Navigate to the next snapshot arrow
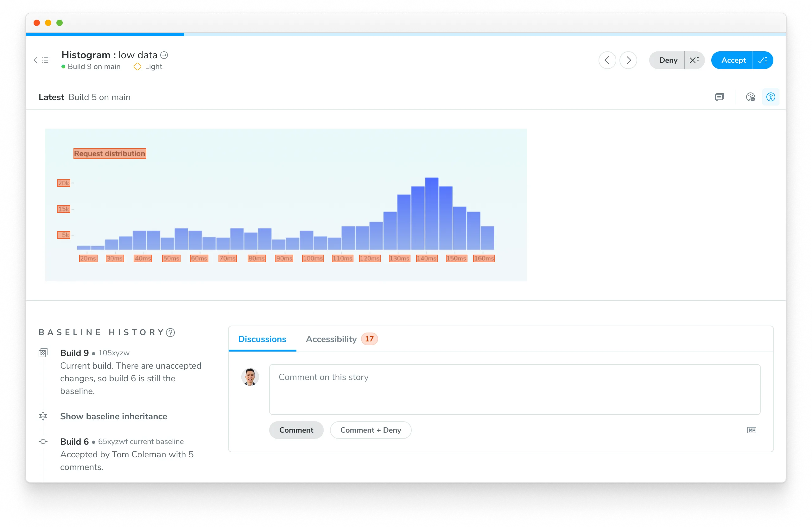Viewport: 812px width, 527px height. [x=628, y=60]
